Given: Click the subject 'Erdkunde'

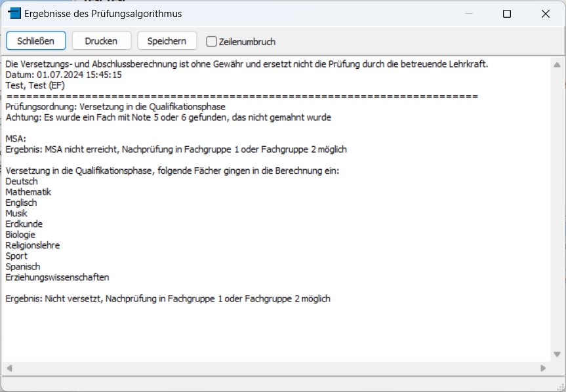Looking at the screenshot, I should point(24,224).
